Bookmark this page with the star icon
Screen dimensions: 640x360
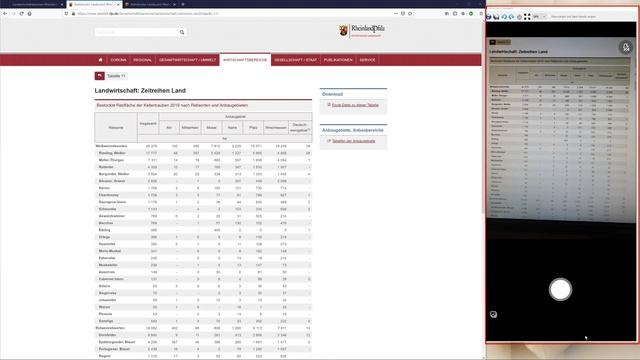(x=410, y=13)
